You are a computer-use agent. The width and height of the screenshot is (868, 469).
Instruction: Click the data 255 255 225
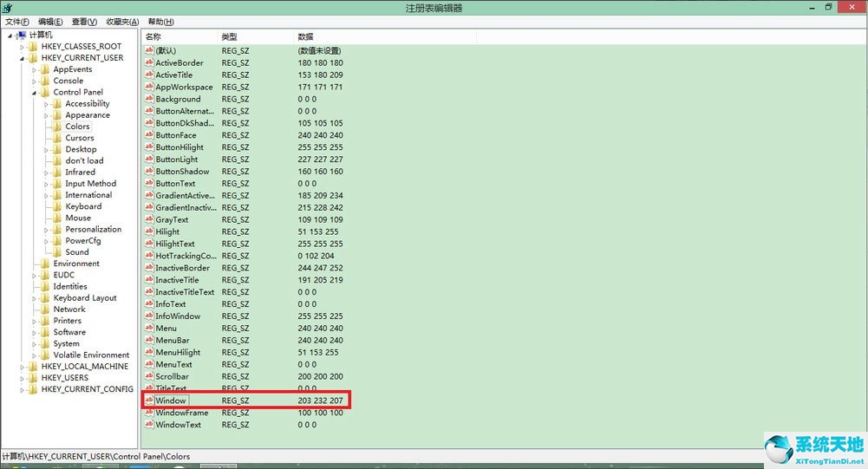(321, 316)
